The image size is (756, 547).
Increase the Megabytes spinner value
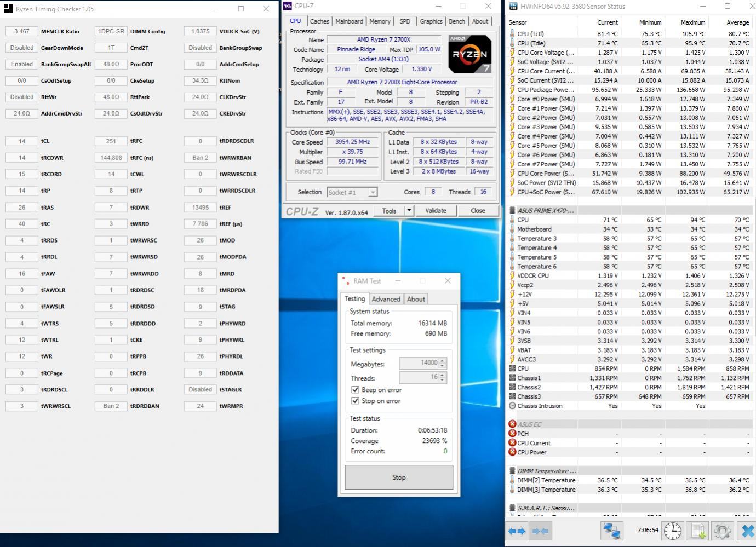443,360
